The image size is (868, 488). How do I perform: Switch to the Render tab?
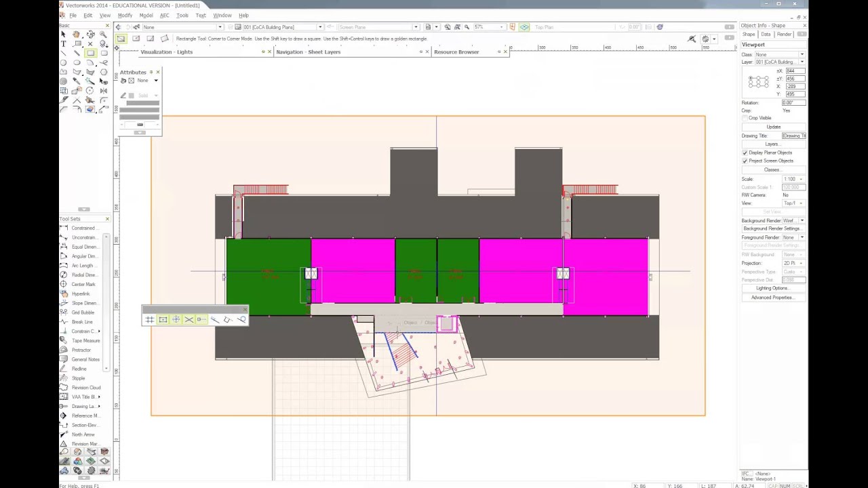click(x=784, y=34)
